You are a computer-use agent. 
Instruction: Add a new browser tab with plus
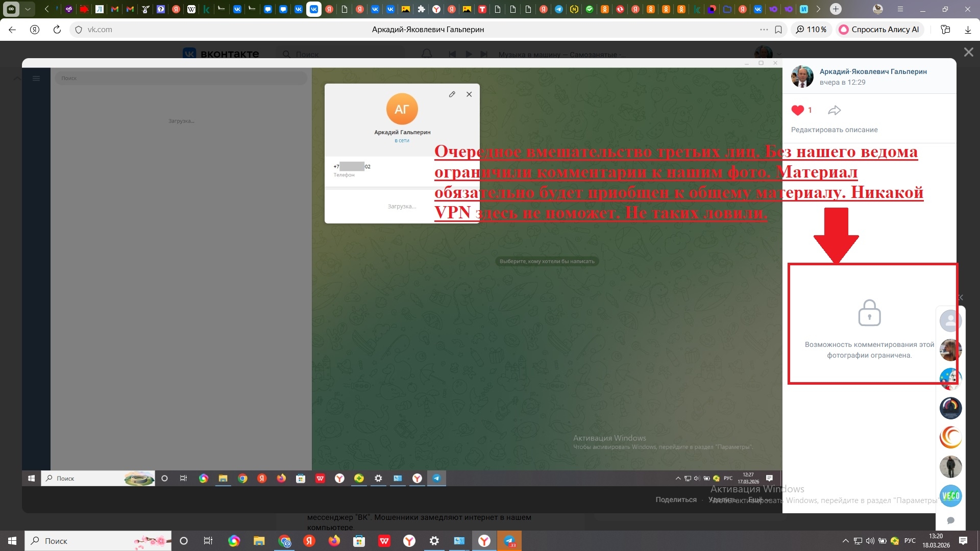[836, 9]
